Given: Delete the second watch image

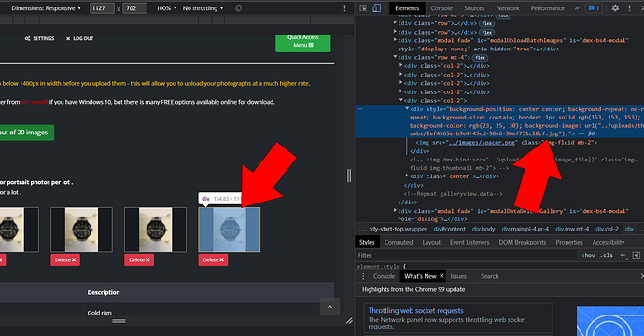Looking at the screenshot, I should pyautogui.click(x=65, y=260).
